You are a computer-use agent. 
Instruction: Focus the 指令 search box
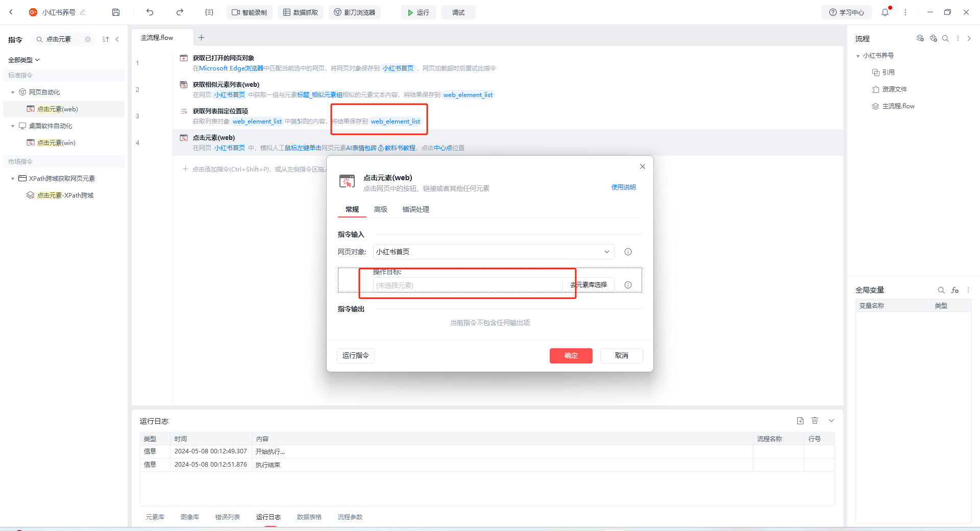pyautogui.click(x=62, y=39)
